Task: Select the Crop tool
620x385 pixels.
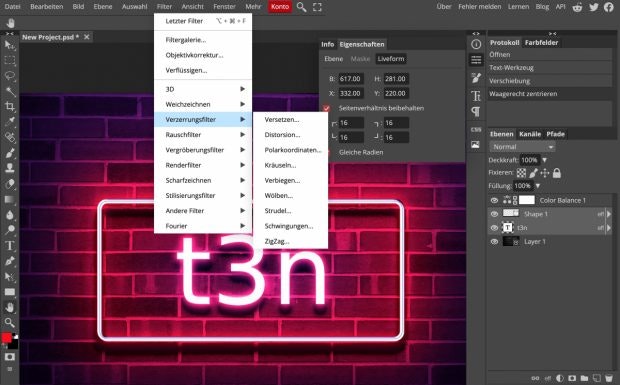Action: (9, 106)
